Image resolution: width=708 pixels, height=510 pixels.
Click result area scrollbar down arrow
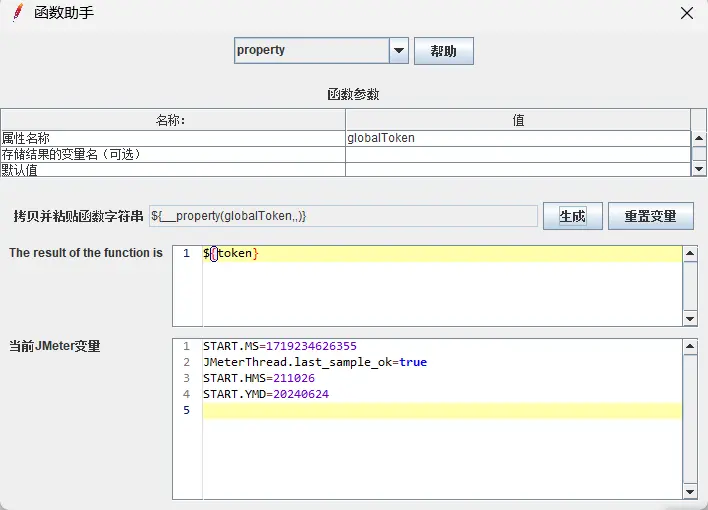[x=690, y=318]
